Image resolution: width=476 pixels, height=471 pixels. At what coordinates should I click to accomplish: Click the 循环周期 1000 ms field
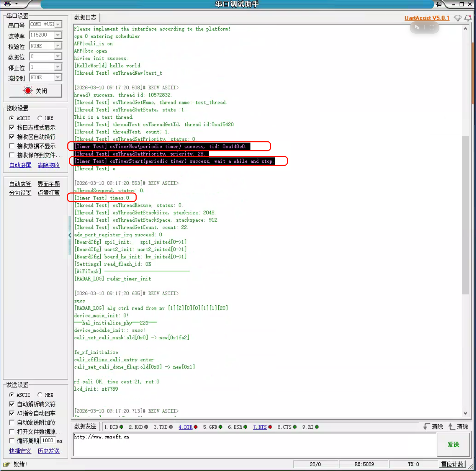48,441
